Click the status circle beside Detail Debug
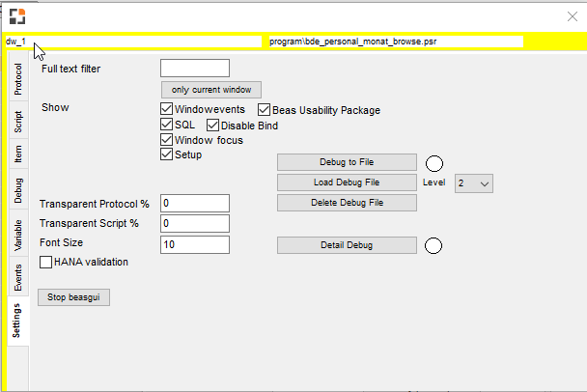 pyautogui.click(x=434, y=245)
